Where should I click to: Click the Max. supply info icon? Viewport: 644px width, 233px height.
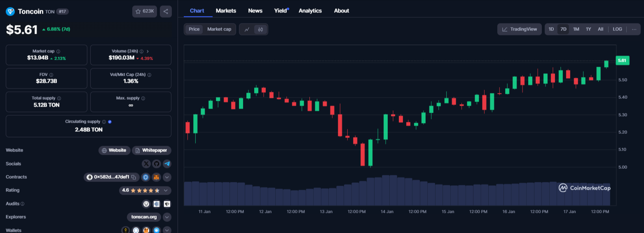pos(143,98)
